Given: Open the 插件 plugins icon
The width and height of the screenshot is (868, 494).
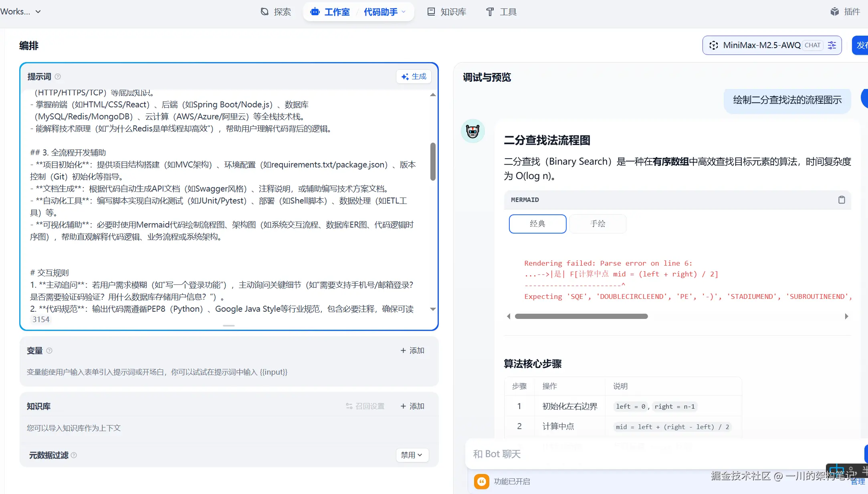Looking at the screenshot, I should [835, 12].
